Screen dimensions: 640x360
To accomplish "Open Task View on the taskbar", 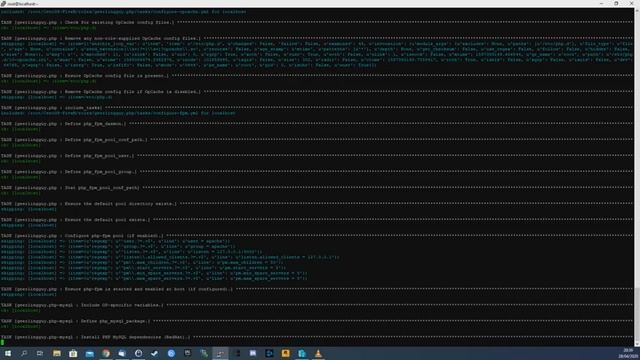I will pyautogui.click(x=40, y=353).
